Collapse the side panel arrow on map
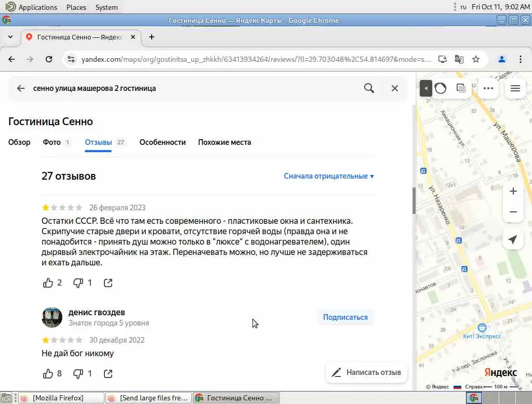 (425, 88)
